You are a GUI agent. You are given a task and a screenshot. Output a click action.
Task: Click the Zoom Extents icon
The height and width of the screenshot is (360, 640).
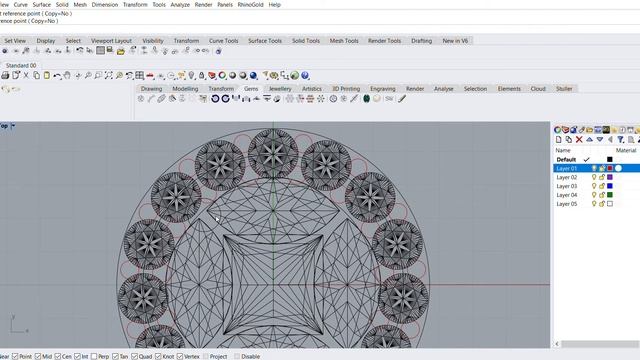109,76
